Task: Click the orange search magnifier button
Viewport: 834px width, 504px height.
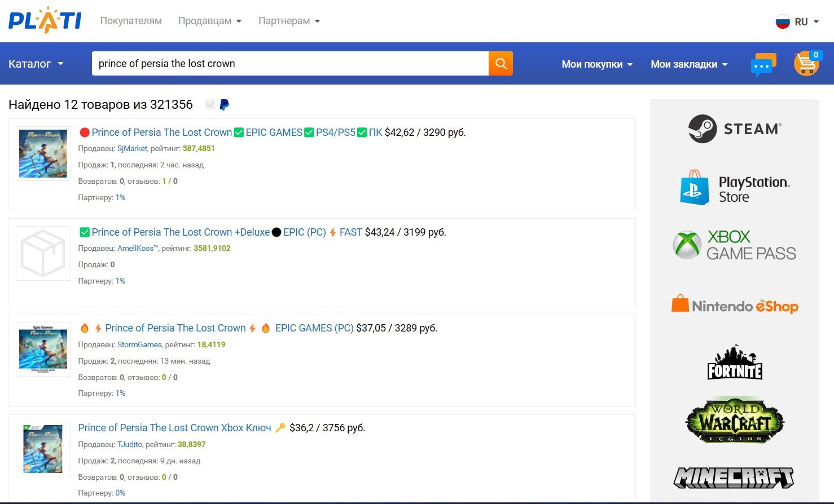Action: pyautogui.click(x=501, y=64)
